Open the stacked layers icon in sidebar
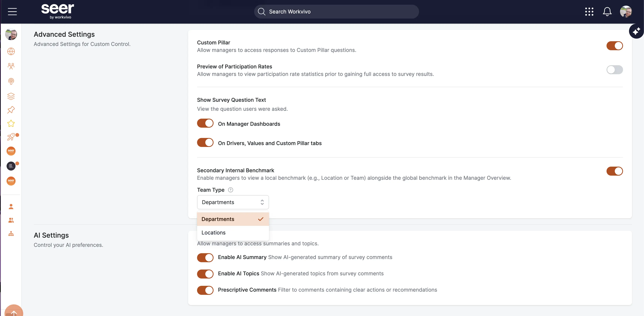This screenshot has width=644, height=316. click(x=11, y=96)
